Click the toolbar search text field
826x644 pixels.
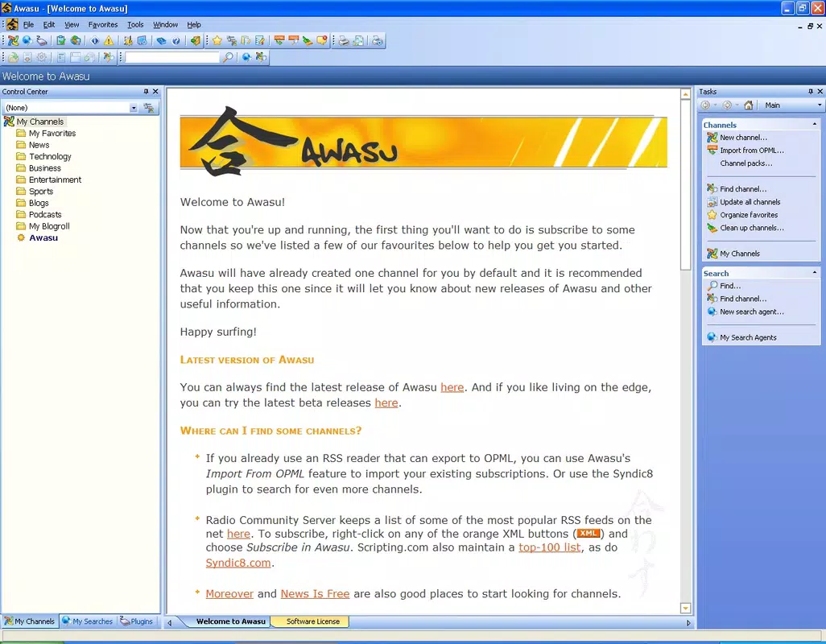(171, 57)
